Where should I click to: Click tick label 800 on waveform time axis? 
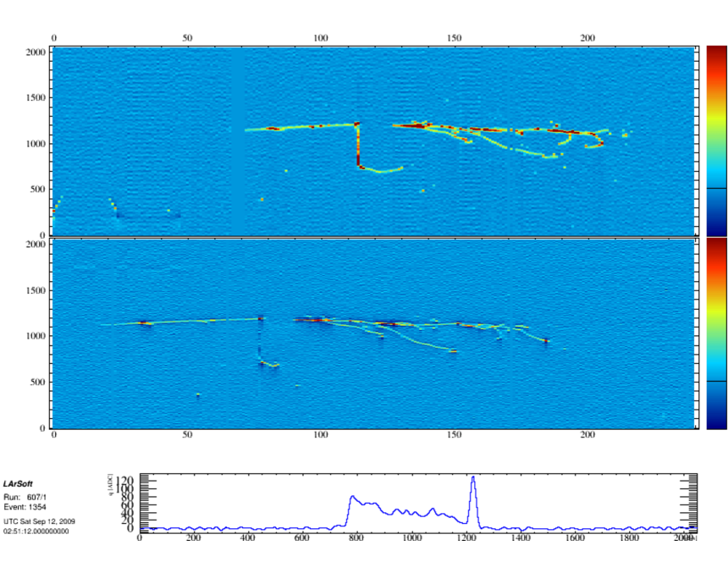tap(356, 537)
